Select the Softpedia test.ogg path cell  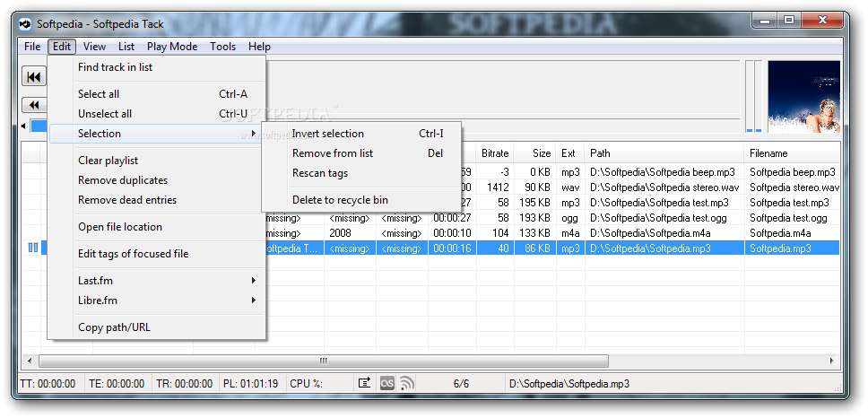tap(664, 218)
